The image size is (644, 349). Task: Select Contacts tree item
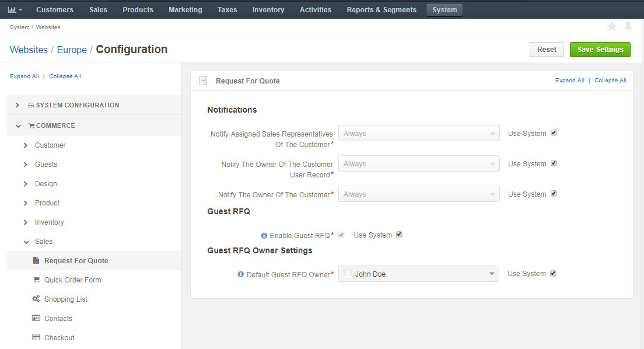pos(58,319)
